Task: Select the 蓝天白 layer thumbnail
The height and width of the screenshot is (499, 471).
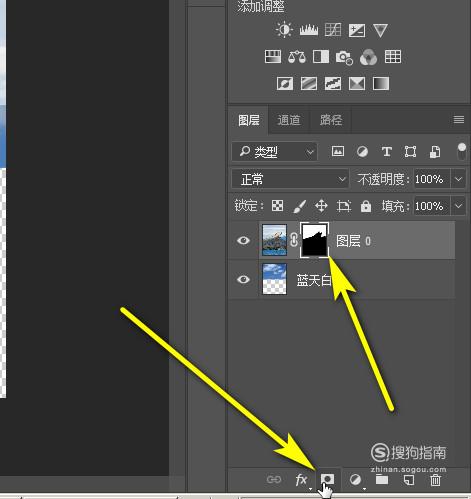Action: (274, 279)
